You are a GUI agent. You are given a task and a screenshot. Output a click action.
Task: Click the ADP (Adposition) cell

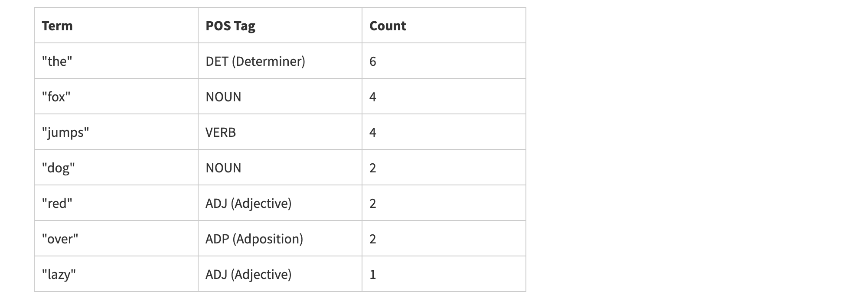point(254,239)
